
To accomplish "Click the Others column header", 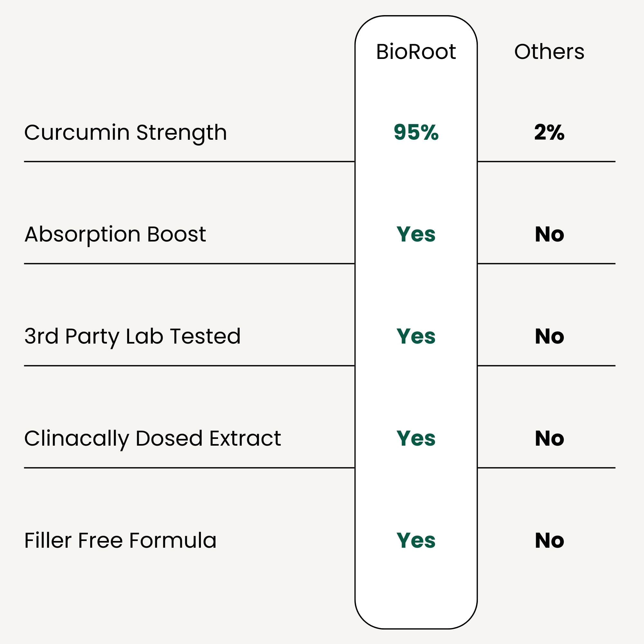I will 549,52.
